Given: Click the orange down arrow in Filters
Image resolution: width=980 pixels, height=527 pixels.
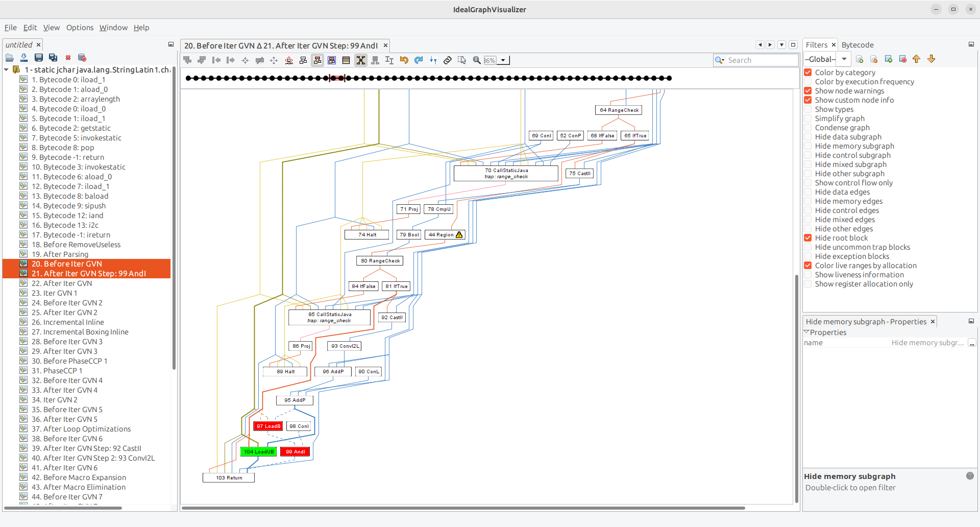Looking at the screenshot, I should click(x=931, y=59).
